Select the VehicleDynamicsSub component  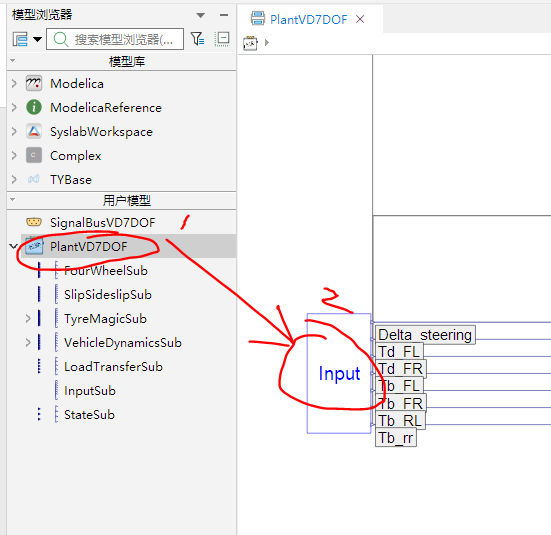click(x=123, y=343)
